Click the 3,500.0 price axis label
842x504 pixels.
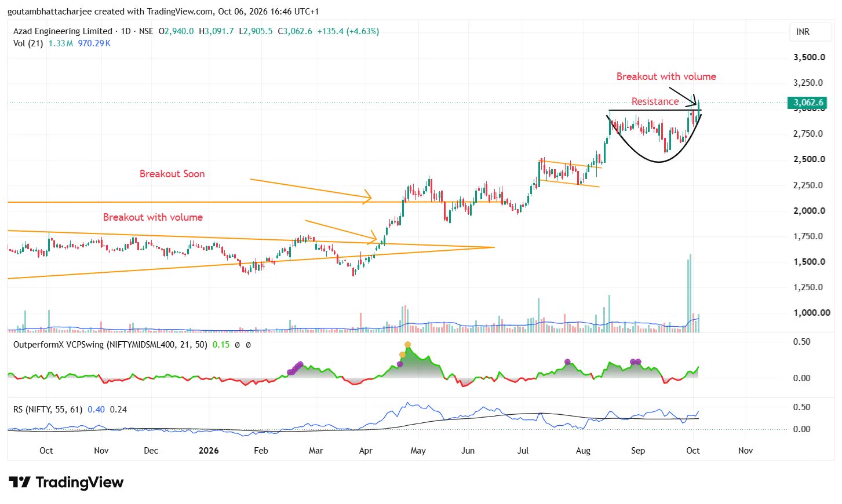click(x=809, y=57)
